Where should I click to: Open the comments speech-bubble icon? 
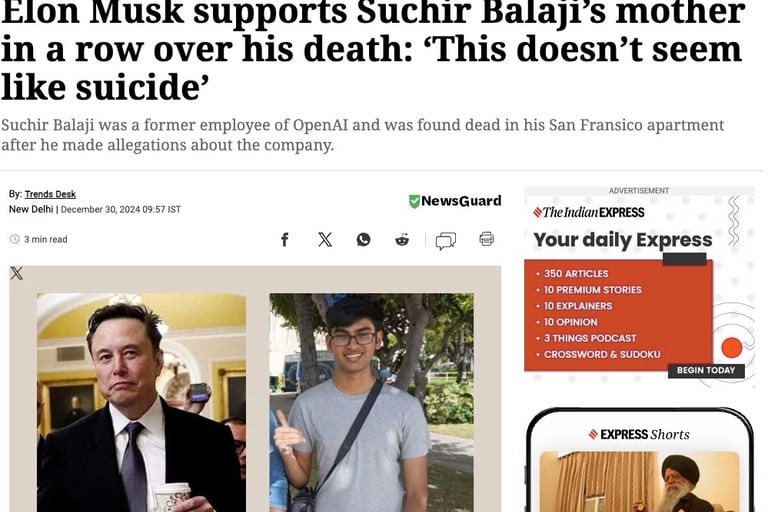(x=446, y=241)
